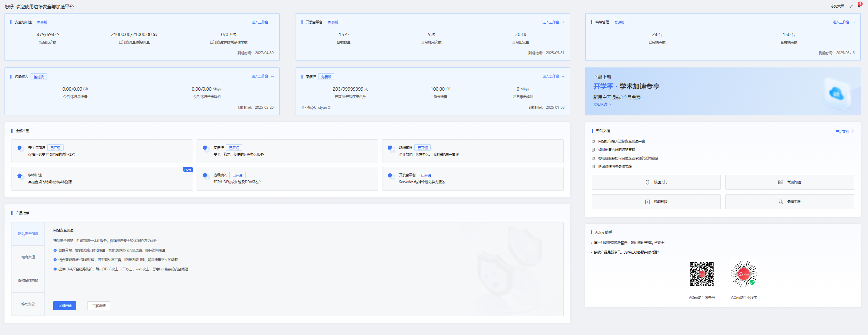Viewport: 868px width, 335px height.
Task: Click the document icon beside 如何配置合适的防护策略
Action: point(593,150)
